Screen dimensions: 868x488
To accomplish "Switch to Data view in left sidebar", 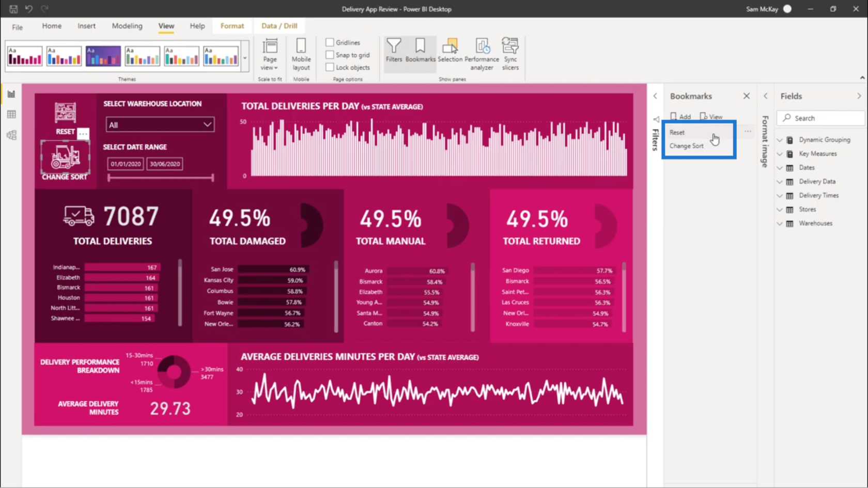I will coord(11,115).
